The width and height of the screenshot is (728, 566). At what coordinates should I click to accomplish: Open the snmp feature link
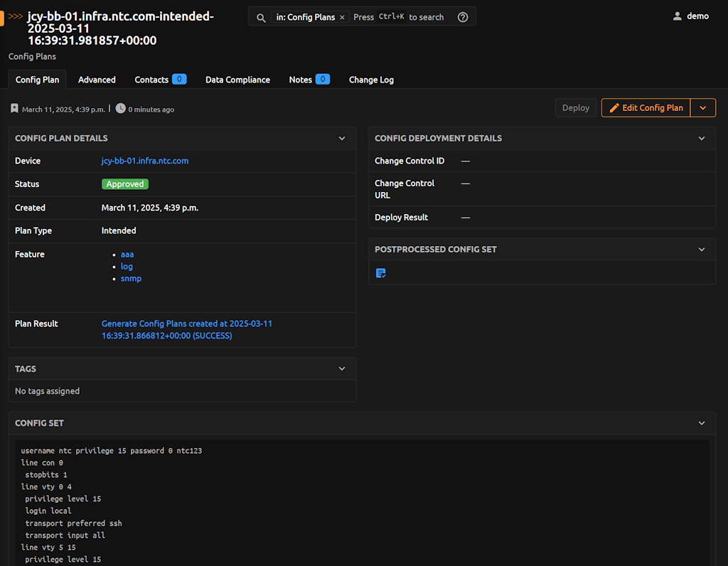131,278
